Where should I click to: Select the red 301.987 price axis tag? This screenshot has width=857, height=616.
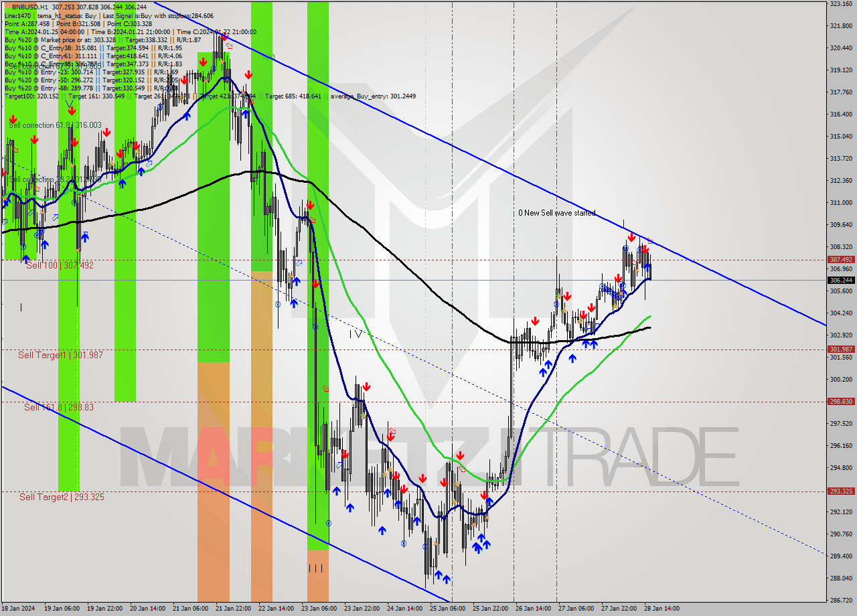click(841, 350)
